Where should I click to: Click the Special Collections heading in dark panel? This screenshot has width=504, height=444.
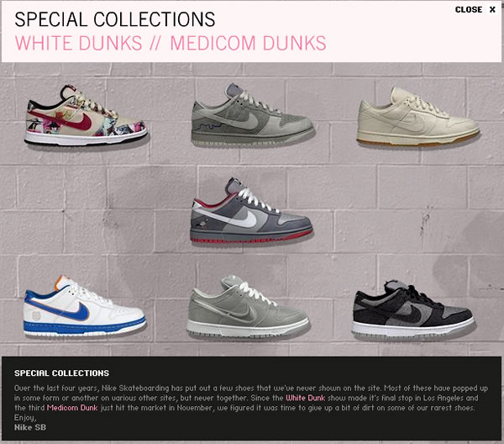tap(61, 373)
